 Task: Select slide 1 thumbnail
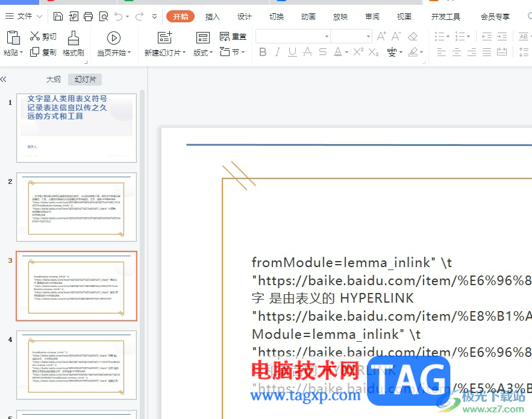(77, 128)
